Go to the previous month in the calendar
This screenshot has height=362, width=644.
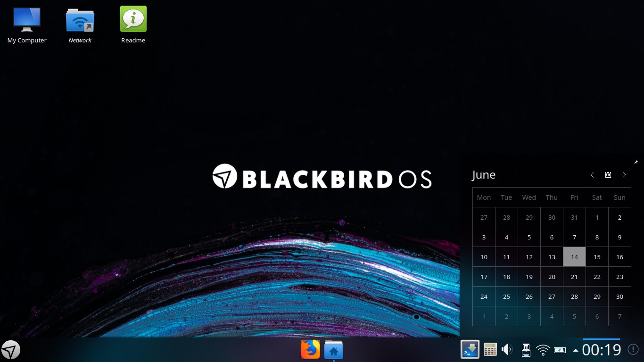592,175
